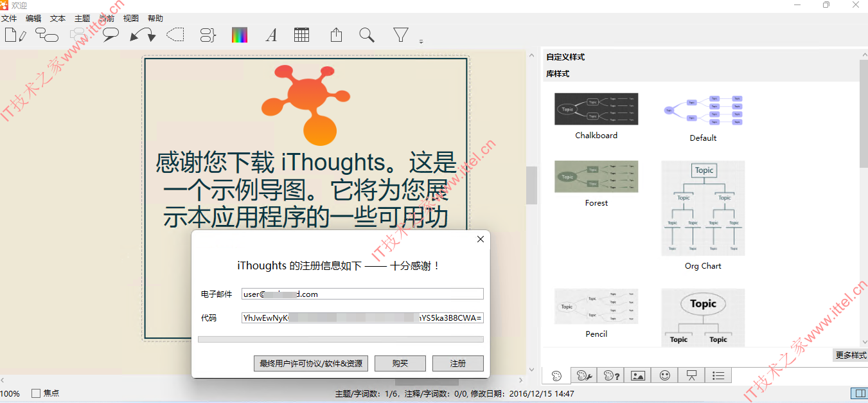Click the greyed-out sibling topic toolbar icon
Image resolution: width=868 pixels, height=403 pixels.
coord(78,35)
